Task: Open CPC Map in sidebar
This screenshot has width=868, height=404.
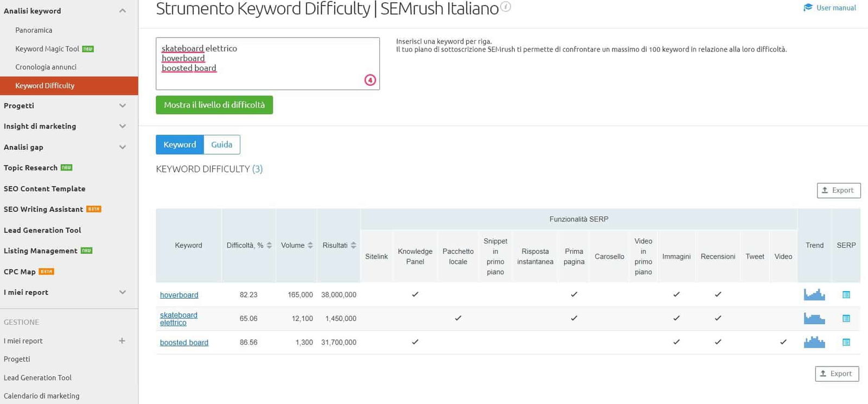Action: pyautogui.click(x=20, y=272)
